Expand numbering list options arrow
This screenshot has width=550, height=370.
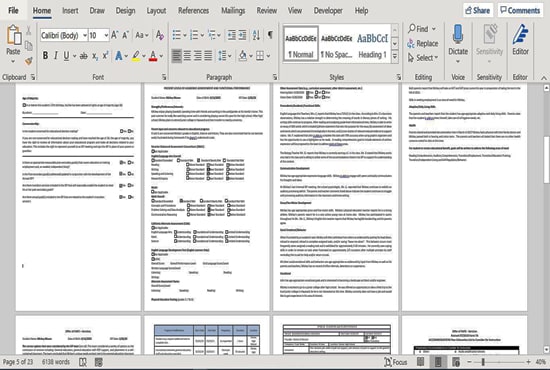pos(202,35)
